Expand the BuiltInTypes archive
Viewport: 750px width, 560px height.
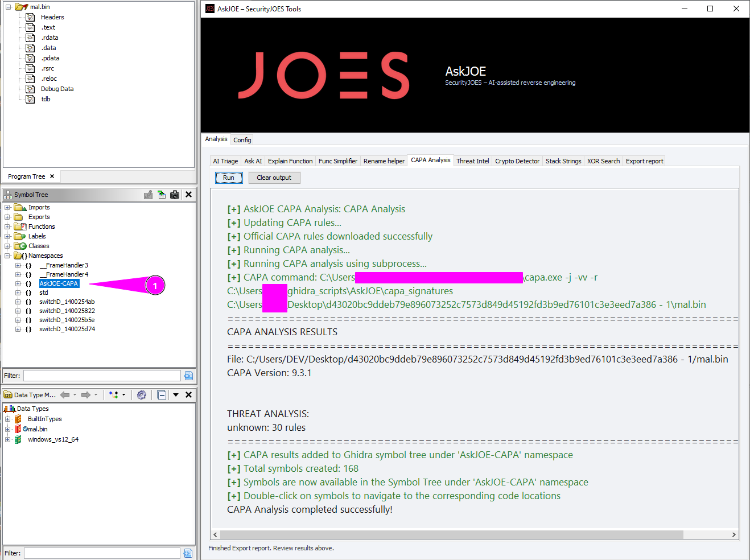pyautogui.click(x=8, y=419)
